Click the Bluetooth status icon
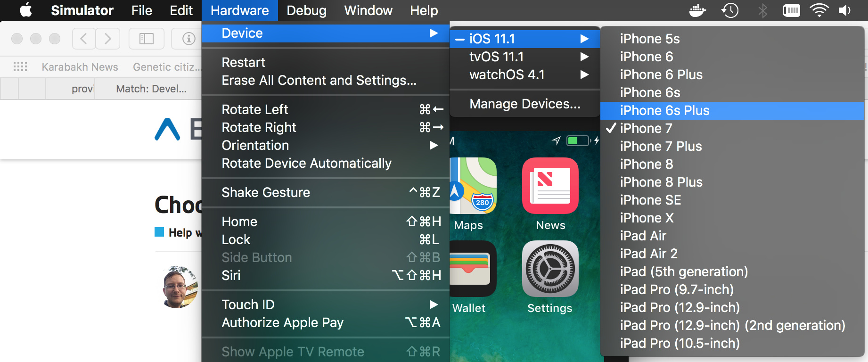This screenshot has width=868, height=362. tap(762, 10)
